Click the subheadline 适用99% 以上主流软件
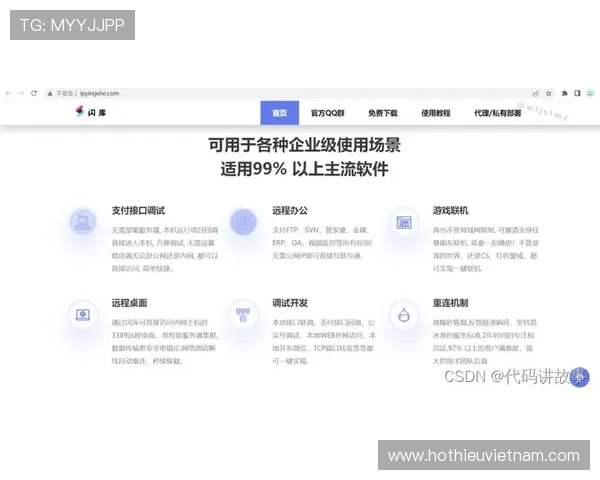Screen dimensions: 600x480 [305, 169]
